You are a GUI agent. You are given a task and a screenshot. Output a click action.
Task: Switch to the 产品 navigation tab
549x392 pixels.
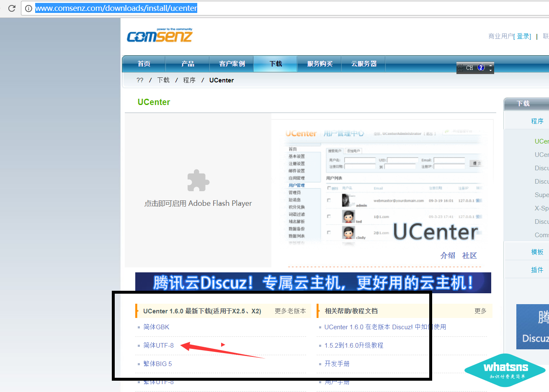coord(187,63)
